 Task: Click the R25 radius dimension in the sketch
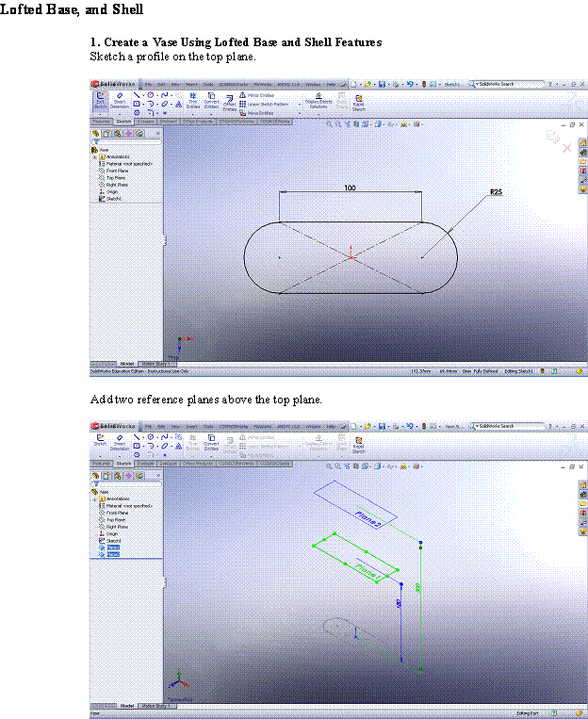point(497,191)
